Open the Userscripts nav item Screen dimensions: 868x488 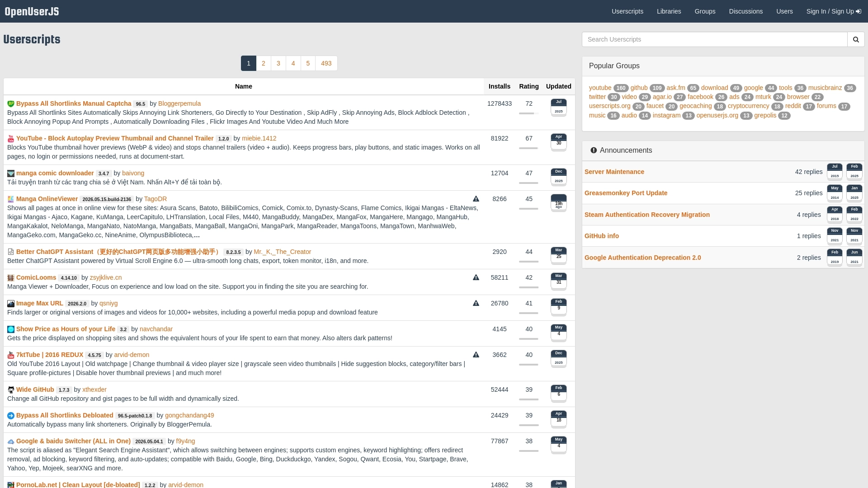[627, 11]
